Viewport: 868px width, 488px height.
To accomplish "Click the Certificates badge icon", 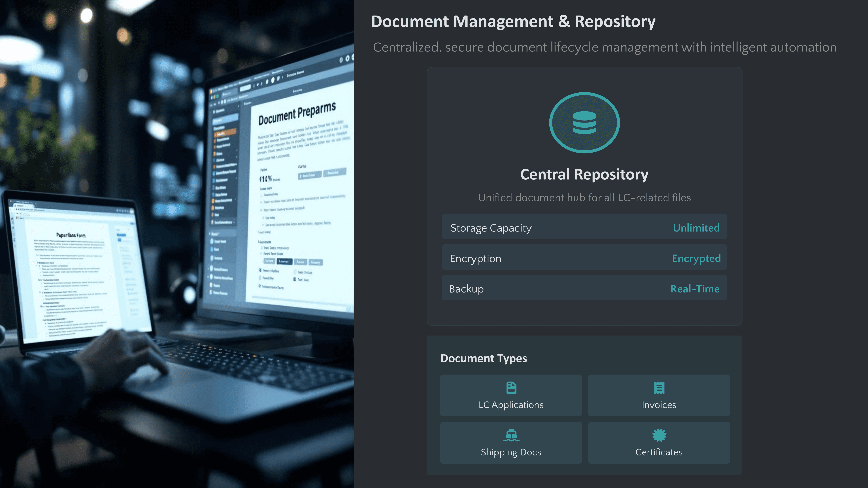I will click(x=659, y=435).
